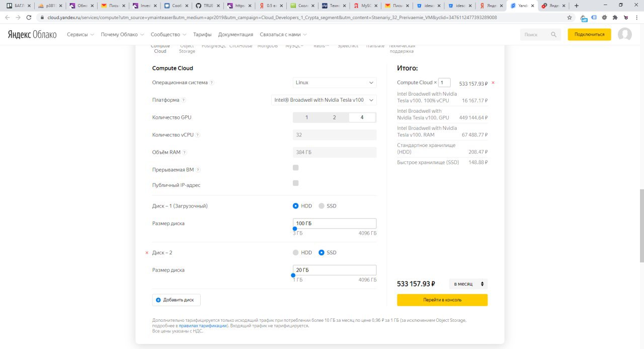644x349 pixels.
Task: Reload the page in browser
Action: coord(30,17)
